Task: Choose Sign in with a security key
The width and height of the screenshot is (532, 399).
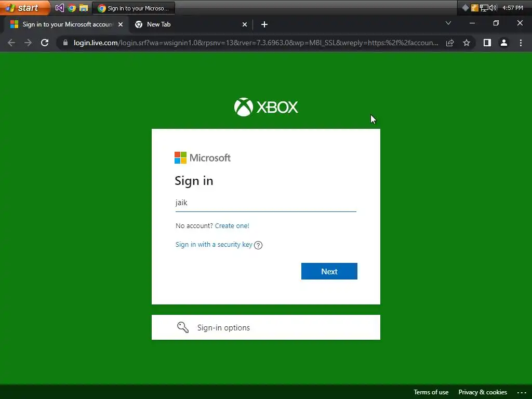Action: click(x=214, y=245)
